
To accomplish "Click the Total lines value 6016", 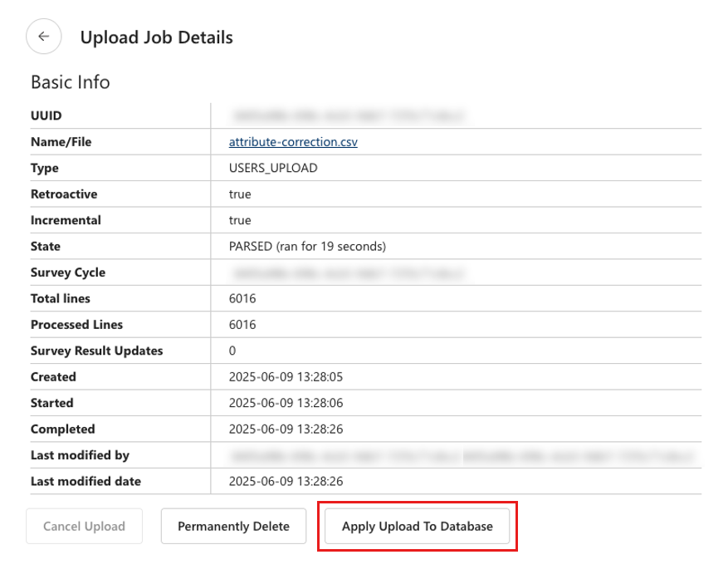I will point(242,298).
